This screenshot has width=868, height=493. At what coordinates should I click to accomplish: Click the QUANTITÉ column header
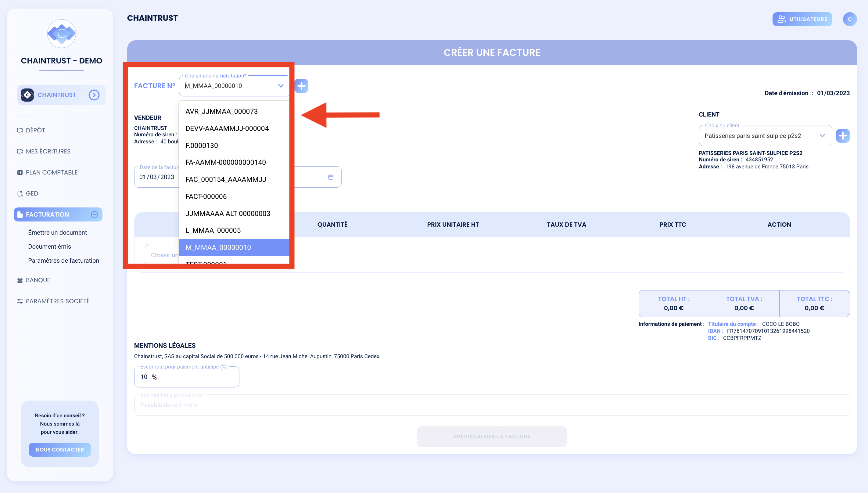[x=332, y=225]
